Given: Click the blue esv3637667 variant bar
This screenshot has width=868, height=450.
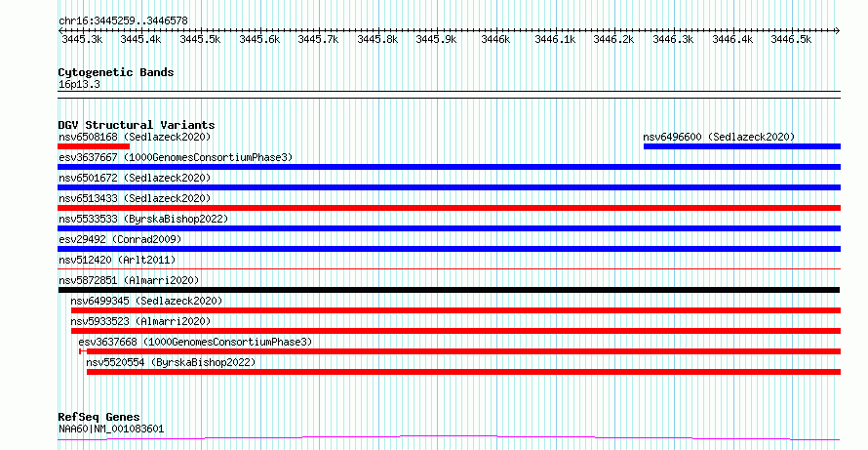Looking at the screenshot, I should coord(449,167).
